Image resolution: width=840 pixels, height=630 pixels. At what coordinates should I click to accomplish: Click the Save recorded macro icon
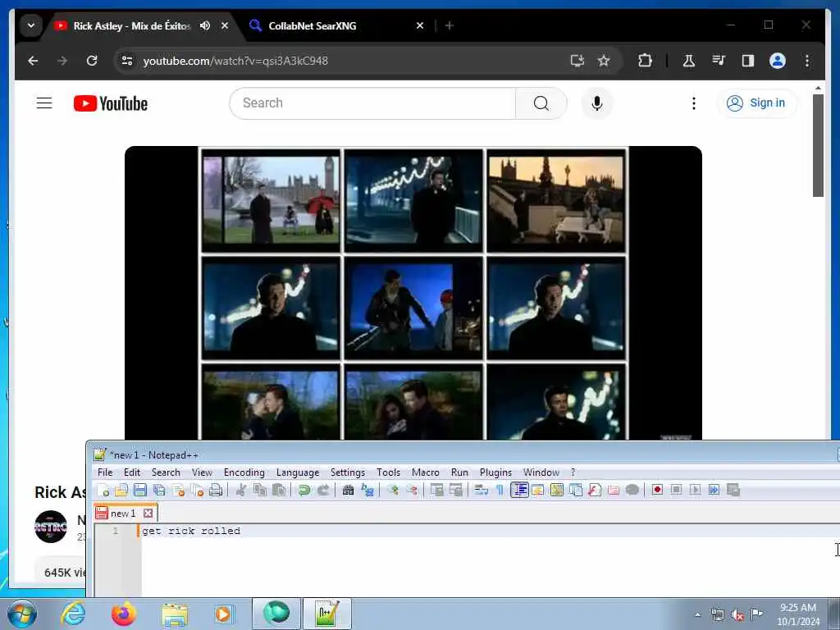[x=733, y=490]
